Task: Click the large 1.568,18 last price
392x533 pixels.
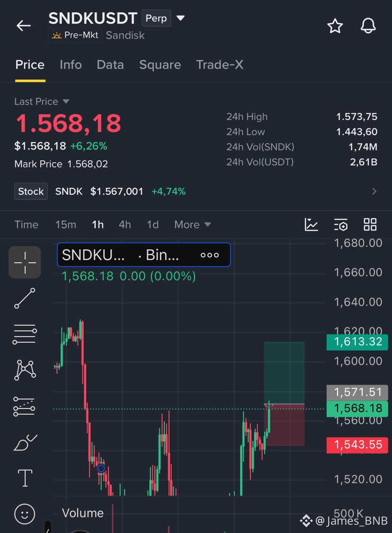Action: pyautogui.click(x=68, y=124)
